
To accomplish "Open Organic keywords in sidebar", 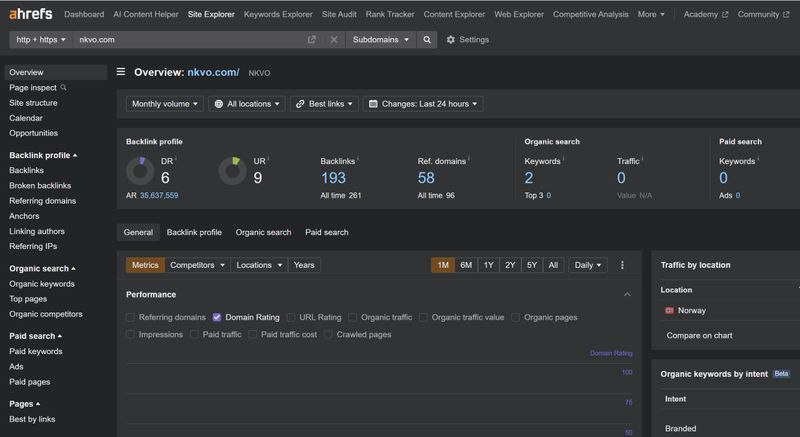I will [42, 284].
